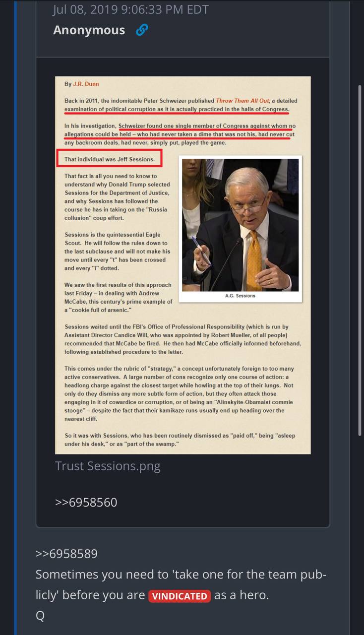Click the vertical scrollbar thumb on the right
Viewport: 364px width, 635px height.
click(x=360, y=260)
